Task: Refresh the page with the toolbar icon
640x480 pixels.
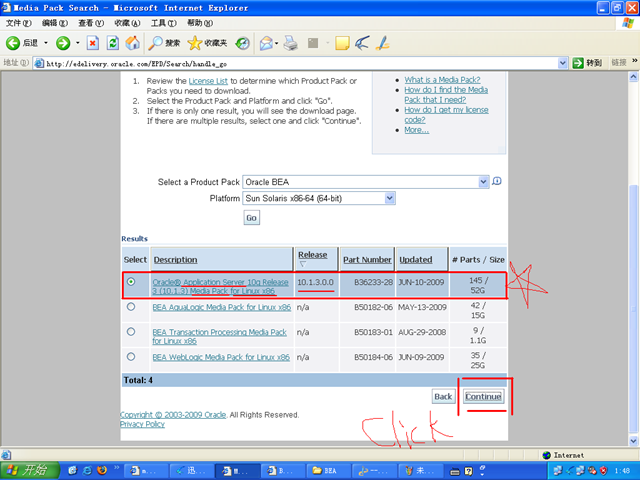Action: 112,43
